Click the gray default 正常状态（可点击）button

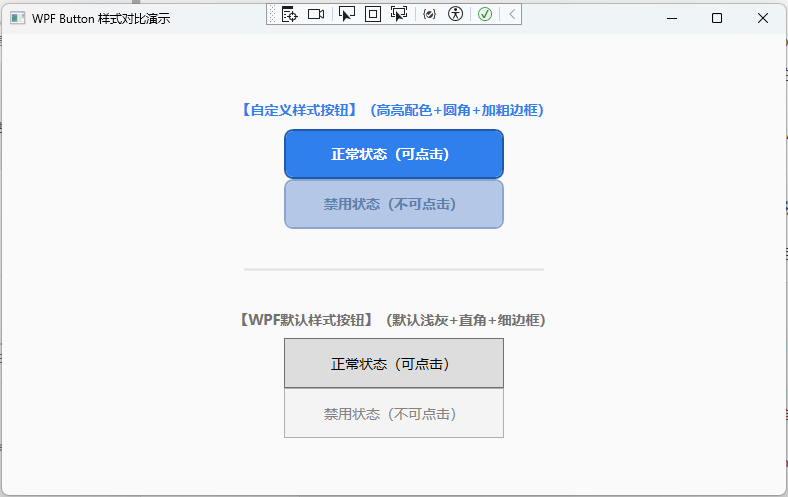pyautogui.click(x=394, y=363)
